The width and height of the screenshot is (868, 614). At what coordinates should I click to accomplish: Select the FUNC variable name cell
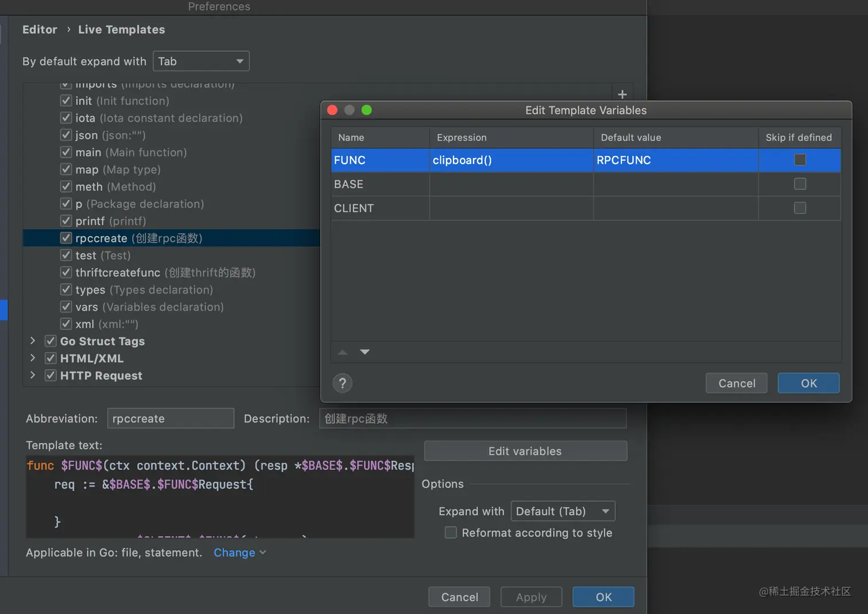(380, 160)
